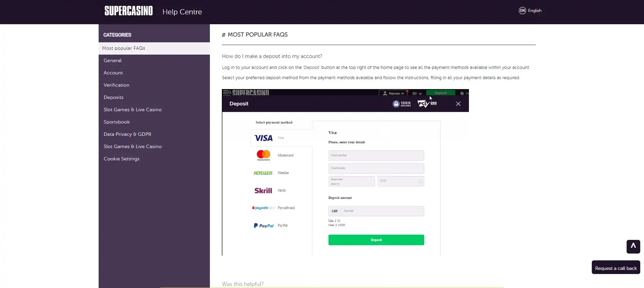The height and width of the screenshot is (288, 644).
Task: Click the EN language globe icon
Action: [x=522, y=11]
